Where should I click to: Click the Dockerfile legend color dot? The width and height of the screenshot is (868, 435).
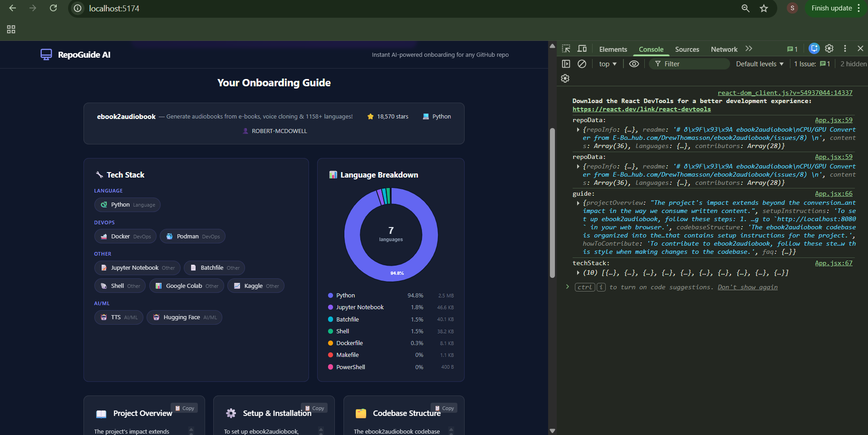(330, 343)
